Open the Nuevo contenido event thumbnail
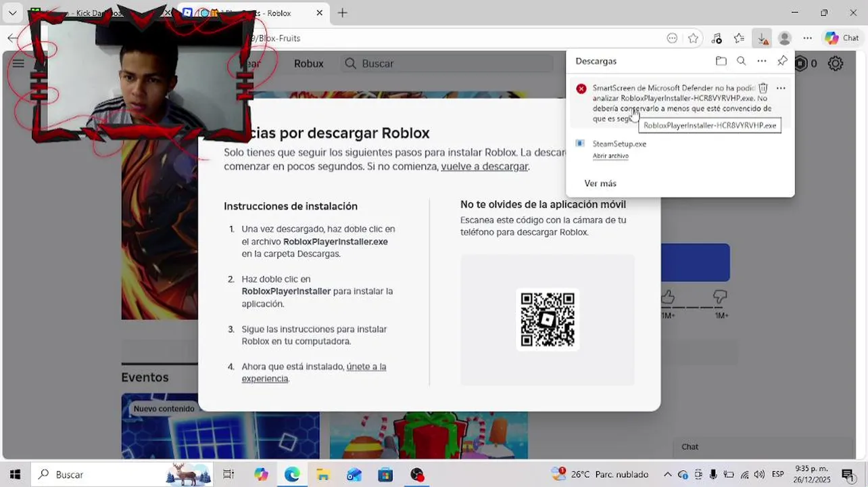Screen dimensions: 868x487 (x=220, y=427)
